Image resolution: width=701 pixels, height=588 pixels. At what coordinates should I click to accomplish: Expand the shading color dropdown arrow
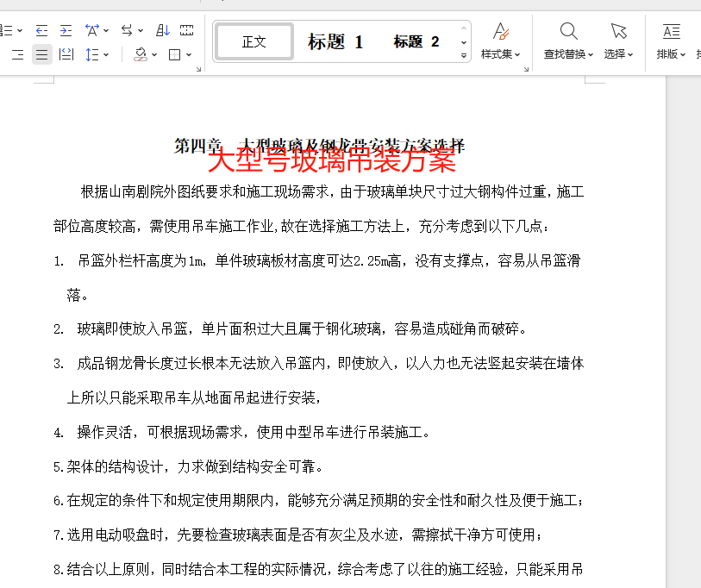click(x=154, y=54)
